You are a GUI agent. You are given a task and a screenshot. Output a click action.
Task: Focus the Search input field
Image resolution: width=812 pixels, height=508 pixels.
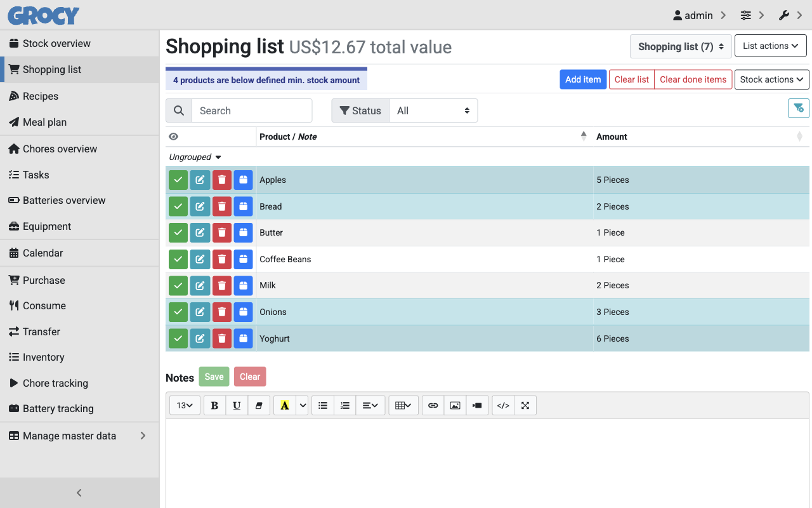coord(252,110)
